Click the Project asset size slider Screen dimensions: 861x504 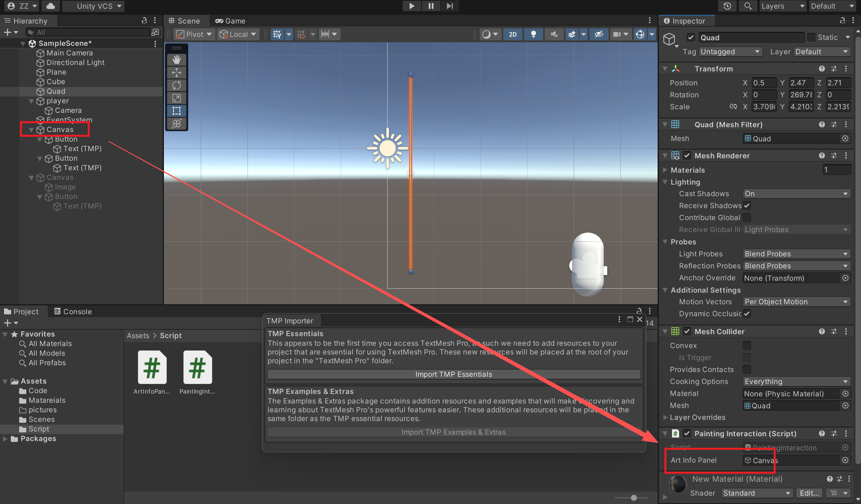(x=633, y=498)
